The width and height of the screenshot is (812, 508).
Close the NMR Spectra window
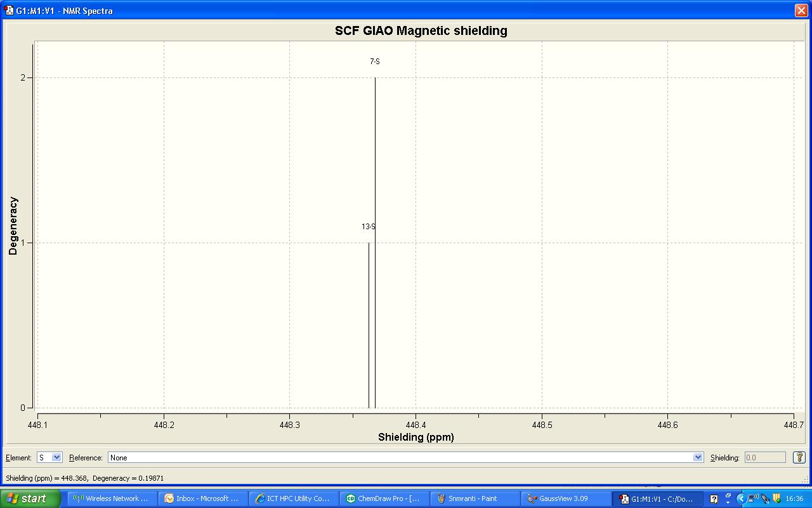[801, 10]
